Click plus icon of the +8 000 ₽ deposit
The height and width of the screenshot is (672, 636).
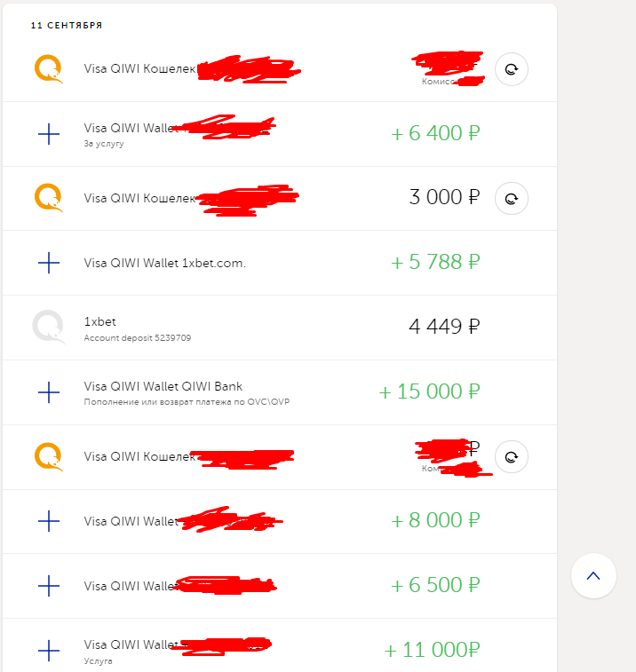49,521
